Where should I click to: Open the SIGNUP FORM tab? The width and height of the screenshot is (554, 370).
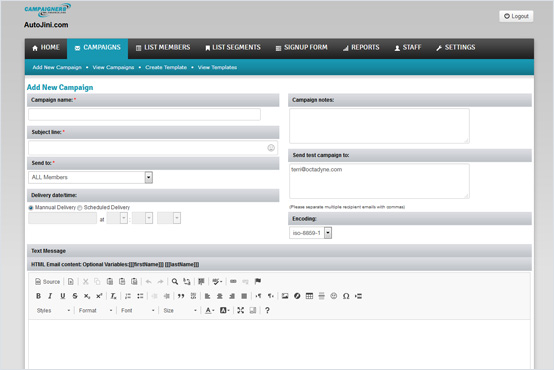pos(301,48)
